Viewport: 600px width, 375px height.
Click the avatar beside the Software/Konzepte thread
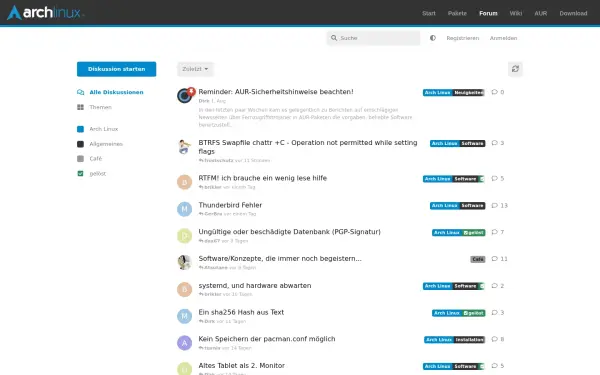(184, 262)
